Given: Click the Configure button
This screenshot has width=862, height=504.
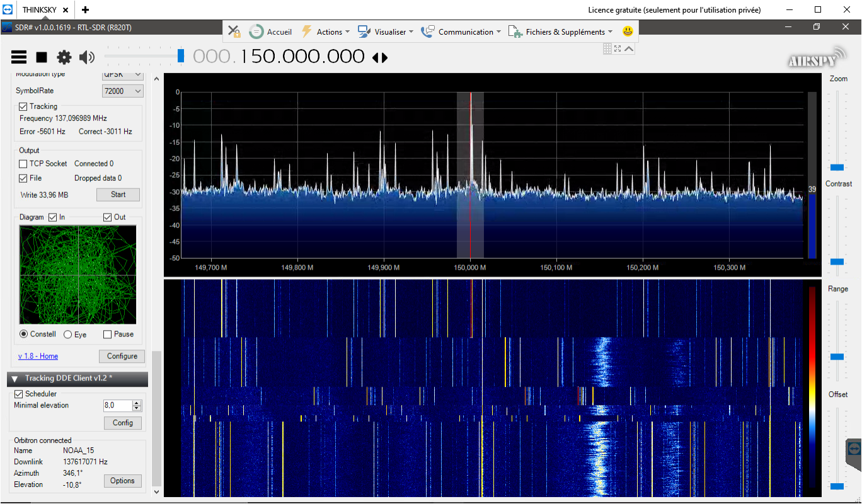Looking at the screenshot, I should point(122,356).
